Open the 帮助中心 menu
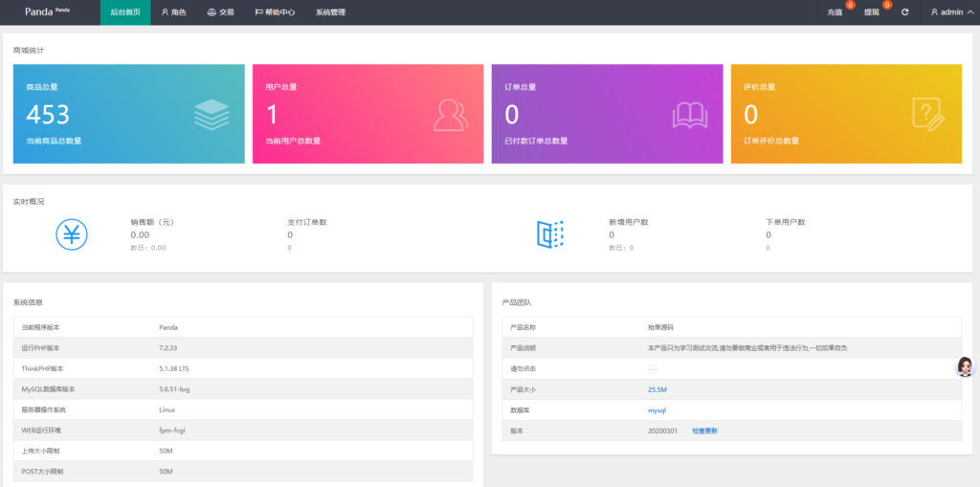 pyautogui.click(x=275, y=12)
